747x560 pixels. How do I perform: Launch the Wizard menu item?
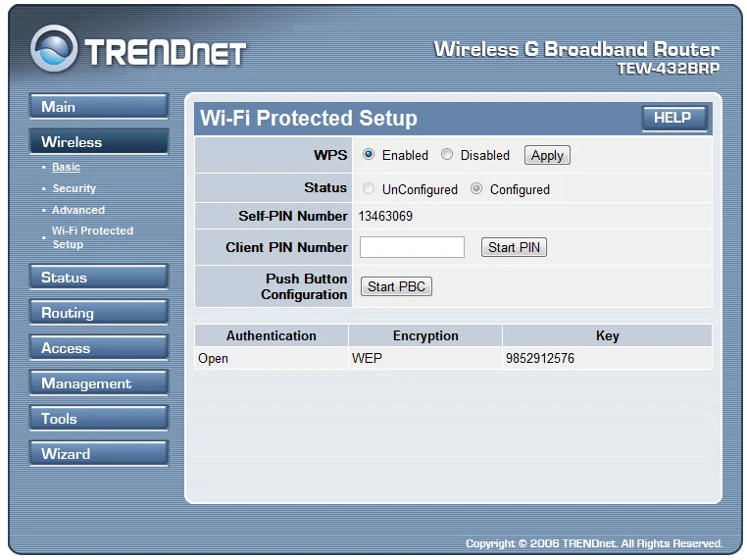[98, 454]
